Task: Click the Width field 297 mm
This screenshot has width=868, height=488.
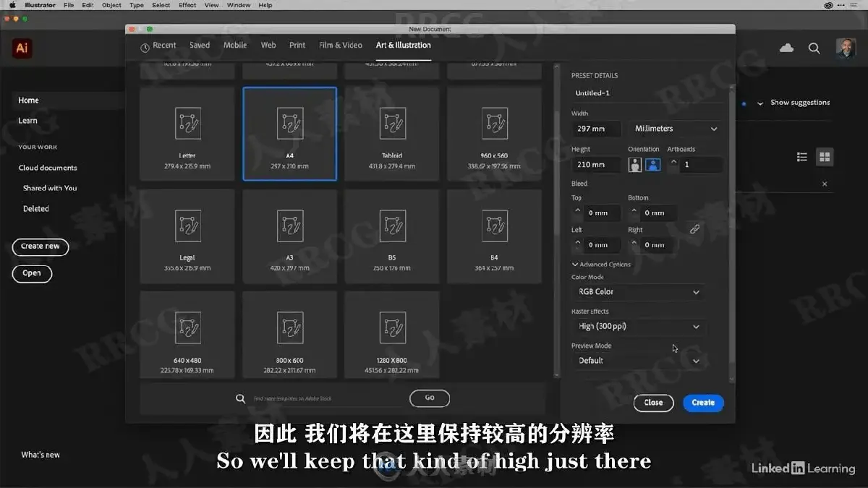Action: pos(596,129)
